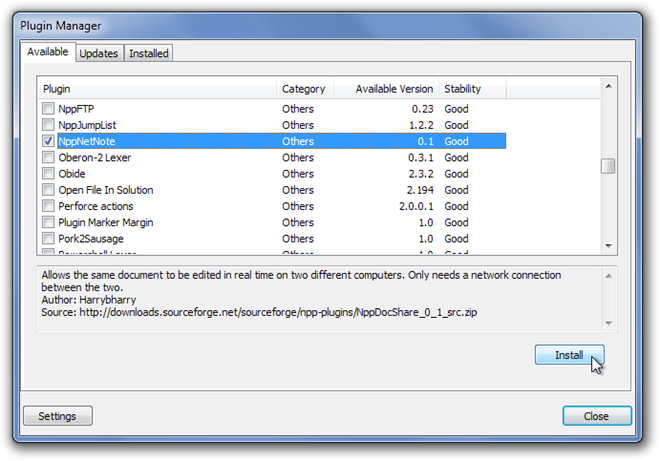The width and height of the screenshot is (660, 461).
Task: Switch to the Updates tab
Action: [99, 53]
